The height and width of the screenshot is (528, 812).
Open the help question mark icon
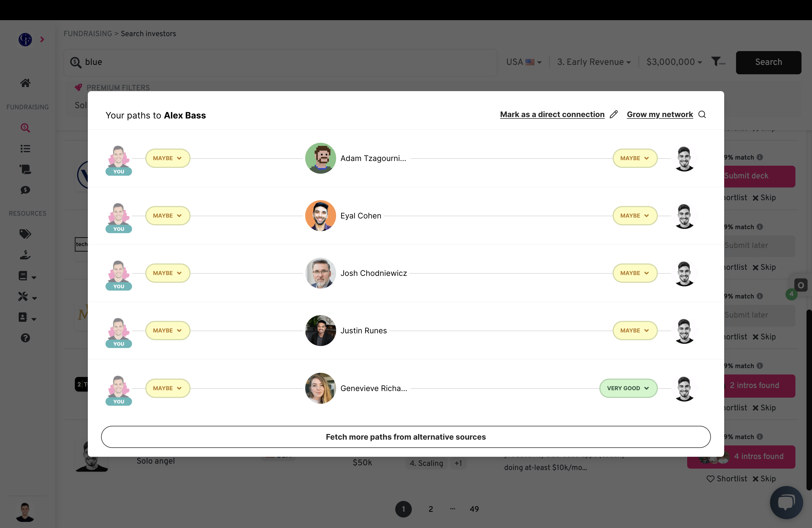point(25,338)
